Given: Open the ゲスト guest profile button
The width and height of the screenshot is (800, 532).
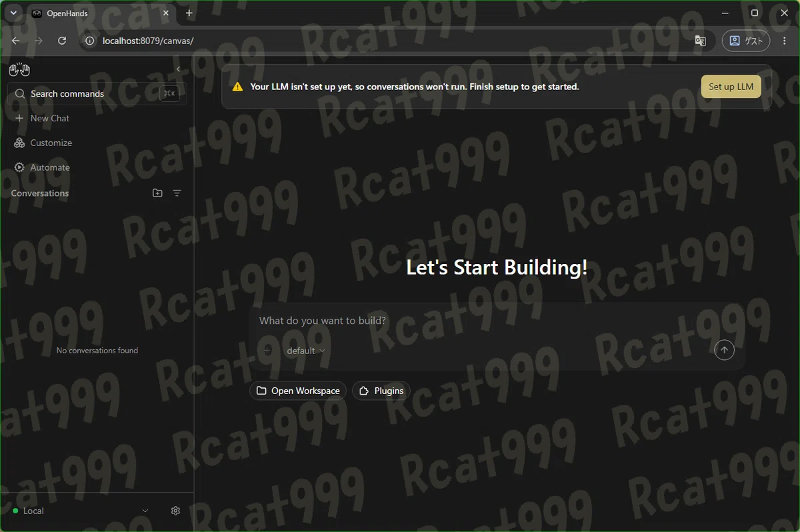Looking at the screenshot, I should tap(746, 41).
